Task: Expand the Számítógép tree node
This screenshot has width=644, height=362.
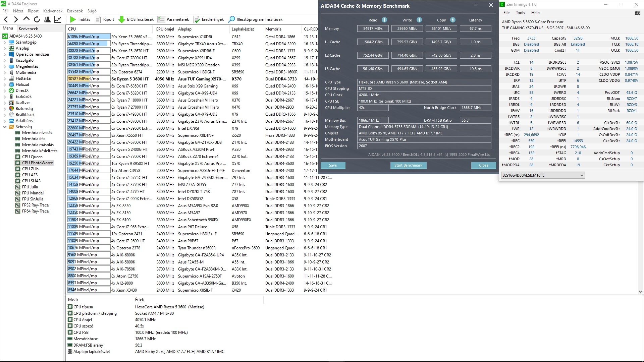Action: tap(5, 43)
